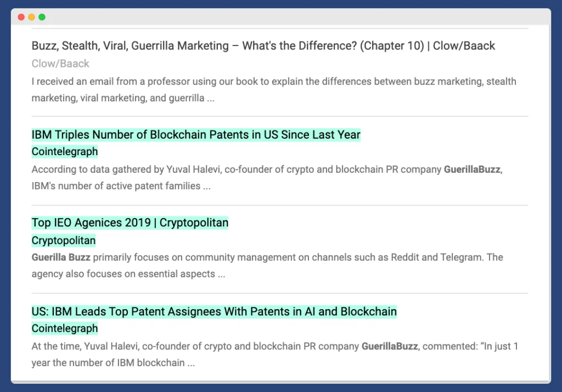Click the bold "Guerilla Buzz" text in the Cryptopolitan snippet
The width and height of the screenshot is (562, 392).
tap(62, 257)
